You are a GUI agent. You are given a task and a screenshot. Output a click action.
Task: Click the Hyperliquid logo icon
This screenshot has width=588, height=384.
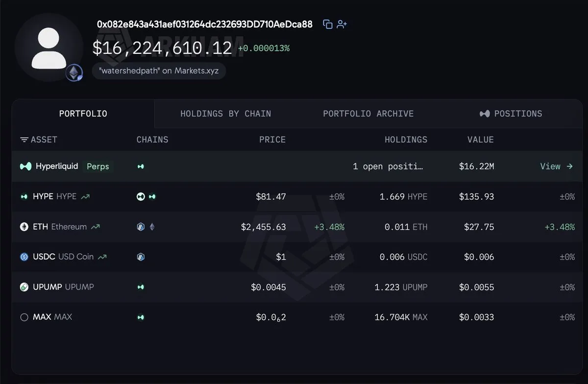(x=25, y=167)
